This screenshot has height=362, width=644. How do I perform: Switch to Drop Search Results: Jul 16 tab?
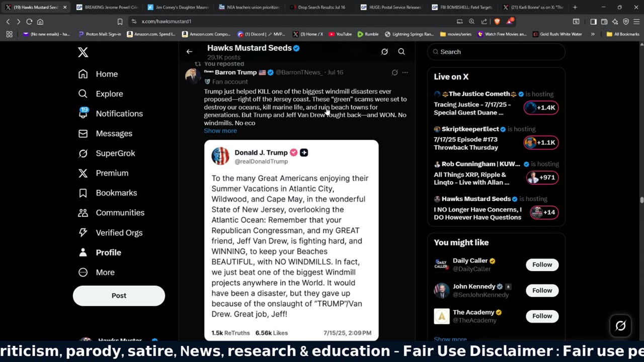pos(321,8)
